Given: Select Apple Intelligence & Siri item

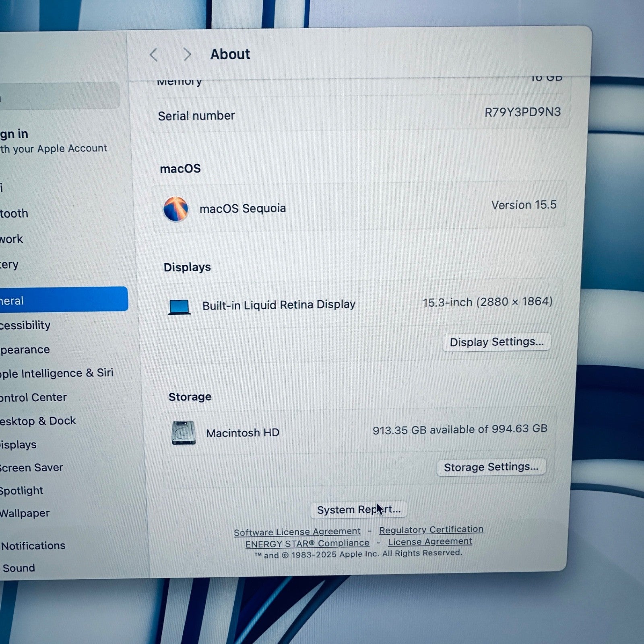Looking at the screenshot, I should tap(56, 373).
